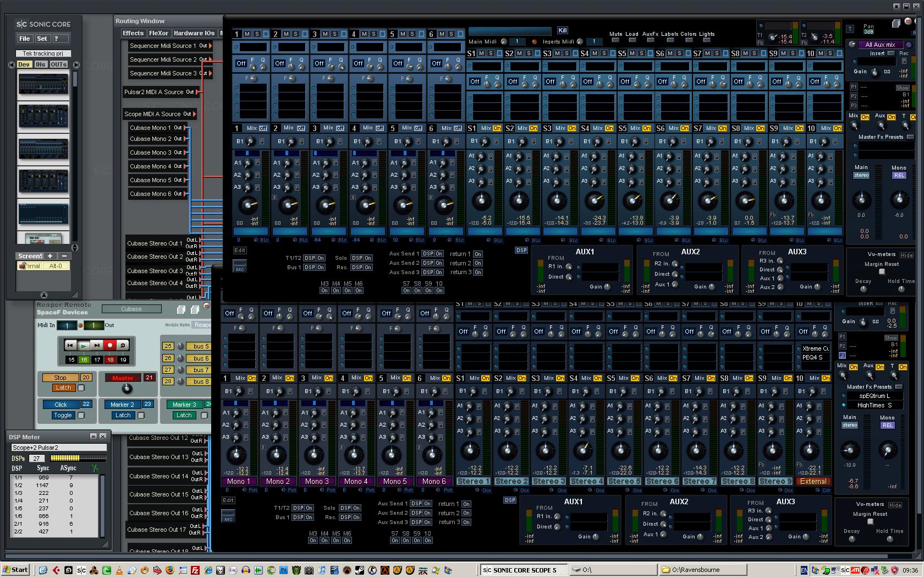Click the Kill button

pos(563,30)
